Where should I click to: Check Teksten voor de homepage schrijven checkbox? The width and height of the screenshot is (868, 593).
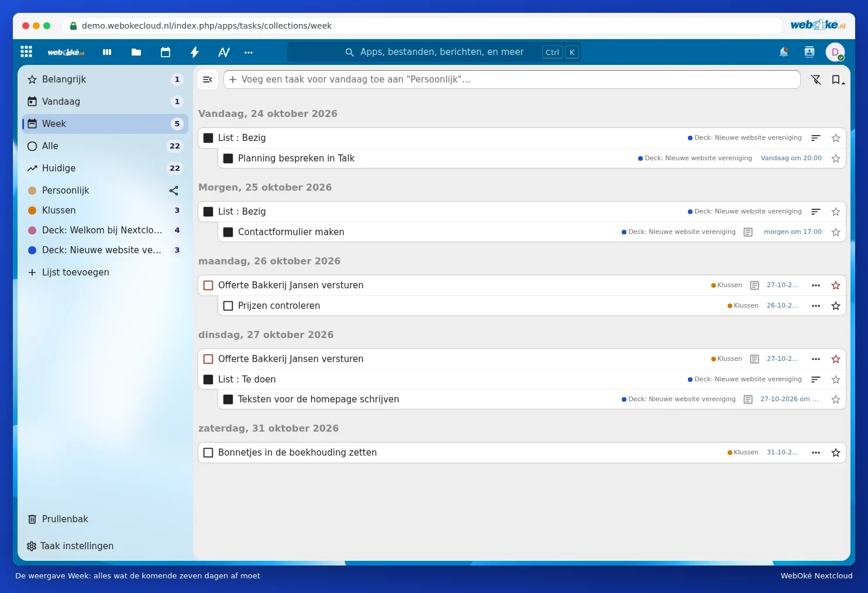click(x=228, y=399)
